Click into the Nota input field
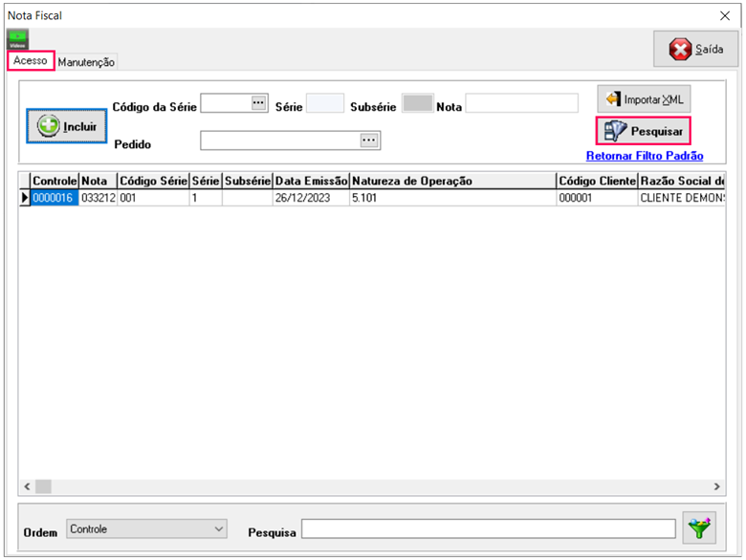 click(521, 104)
